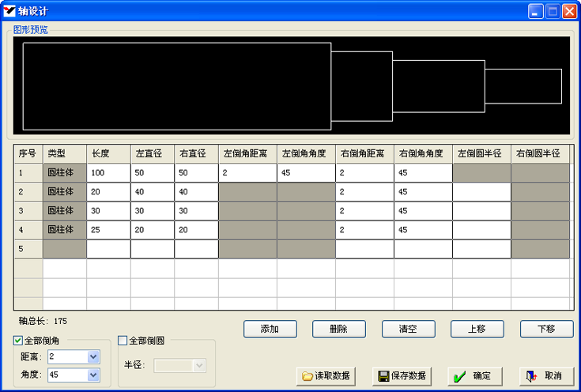Move row up with 上移 button
The height and width of the screenshot is (392, 581).
click(x=477, y=329)
